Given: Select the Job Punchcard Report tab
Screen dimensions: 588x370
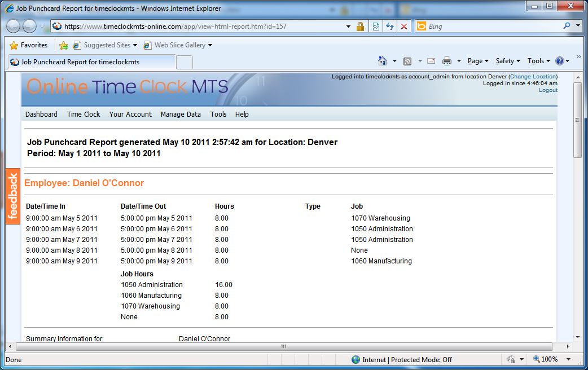Looking at the screenshot, I should point(91,62).
